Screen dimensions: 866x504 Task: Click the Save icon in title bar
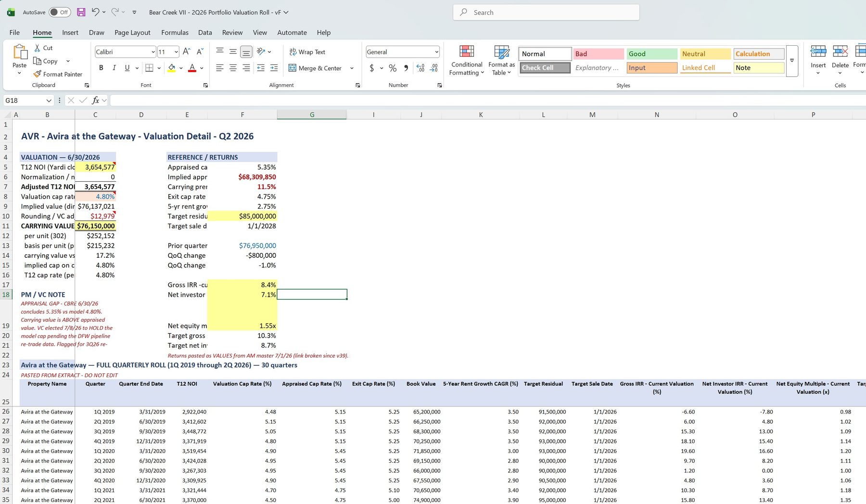tap(81, 12)
